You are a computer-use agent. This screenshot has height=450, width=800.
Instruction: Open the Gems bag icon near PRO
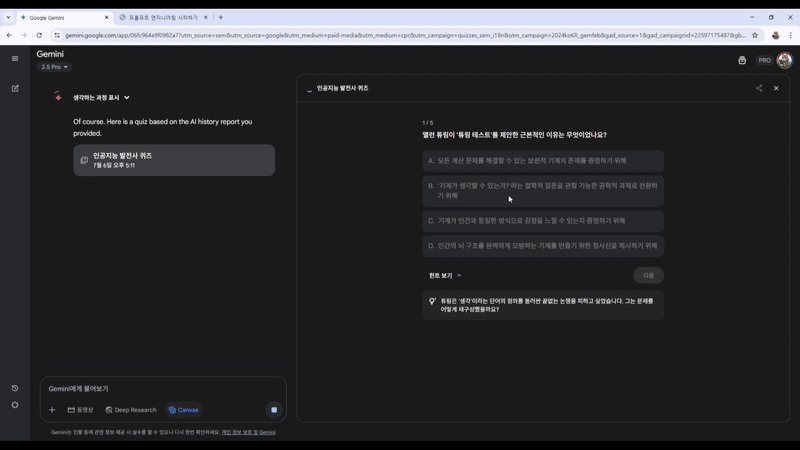click(x=742, y=60)
